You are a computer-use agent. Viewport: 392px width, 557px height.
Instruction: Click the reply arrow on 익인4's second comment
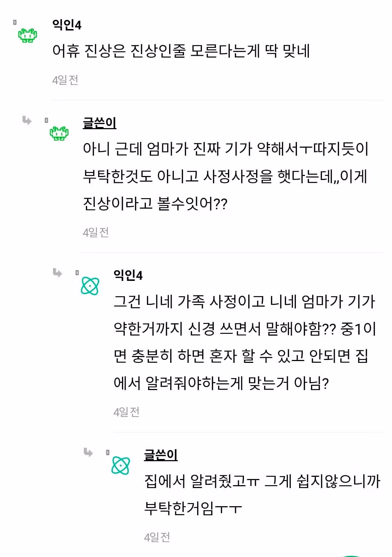pyautogui.click(x=57, y=271)
